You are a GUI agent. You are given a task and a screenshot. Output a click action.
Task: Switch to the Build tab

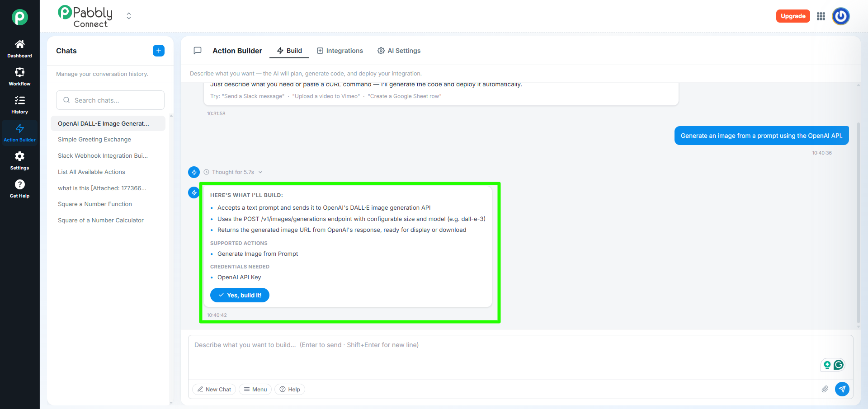289,51
